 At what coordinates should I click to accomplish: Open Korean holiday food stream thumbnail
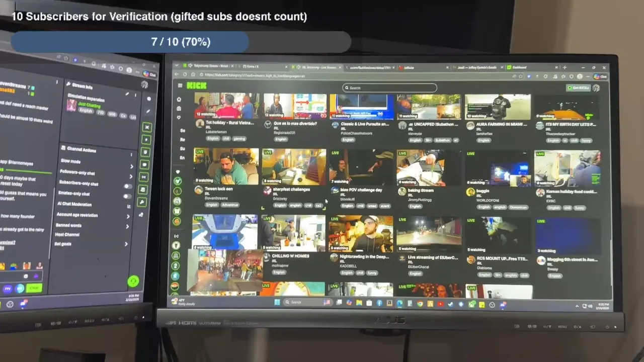point(567,169)
